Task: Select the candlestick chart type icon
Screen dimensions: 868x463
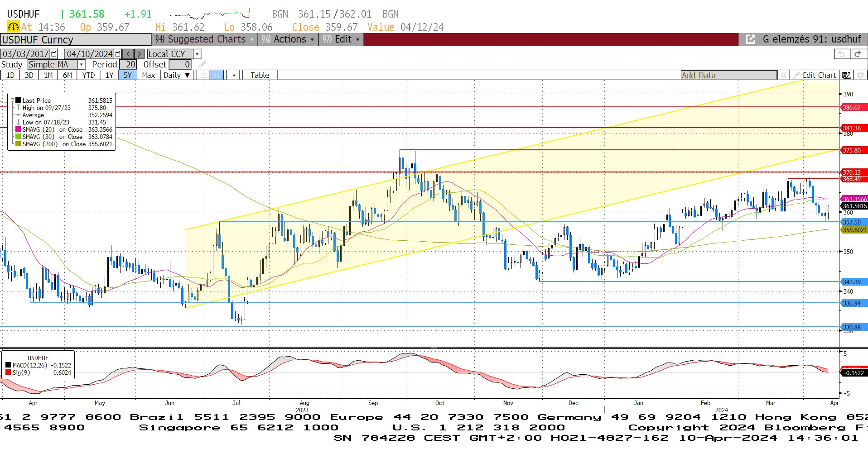Action: [217, 75]
